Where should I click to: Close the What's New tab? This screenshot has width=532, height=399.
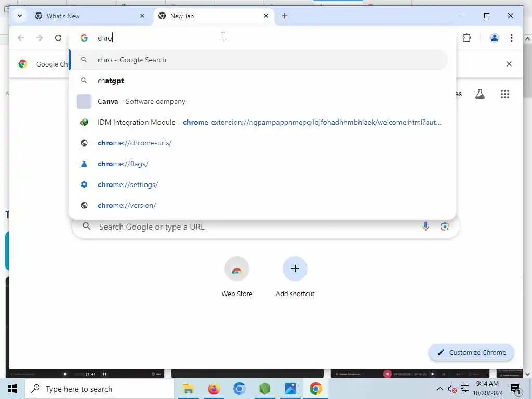142,16
